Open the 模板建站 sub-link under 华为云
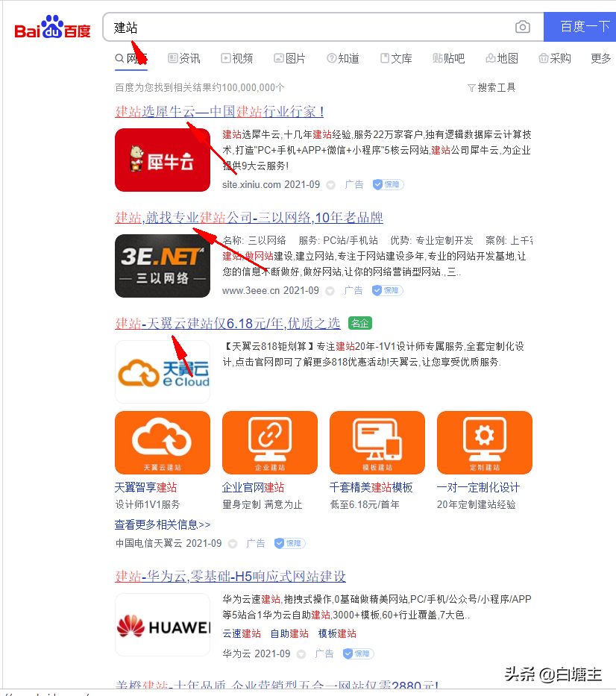The width and height of the screenshot is (616, 696). tap(337, 633)
